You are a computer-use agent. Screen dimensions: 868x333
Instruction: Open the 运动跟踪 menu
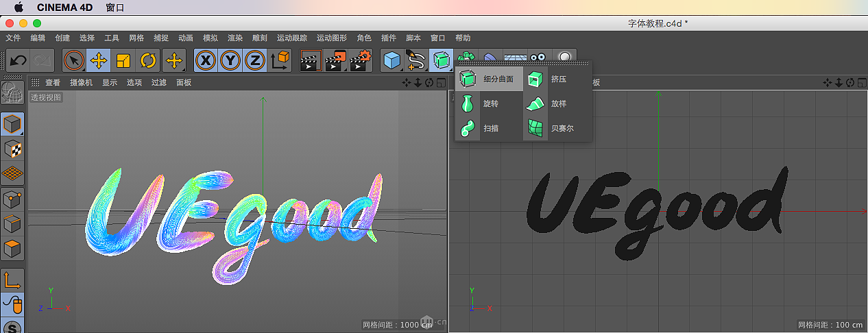pyautogui.click(x=292, y=38)
